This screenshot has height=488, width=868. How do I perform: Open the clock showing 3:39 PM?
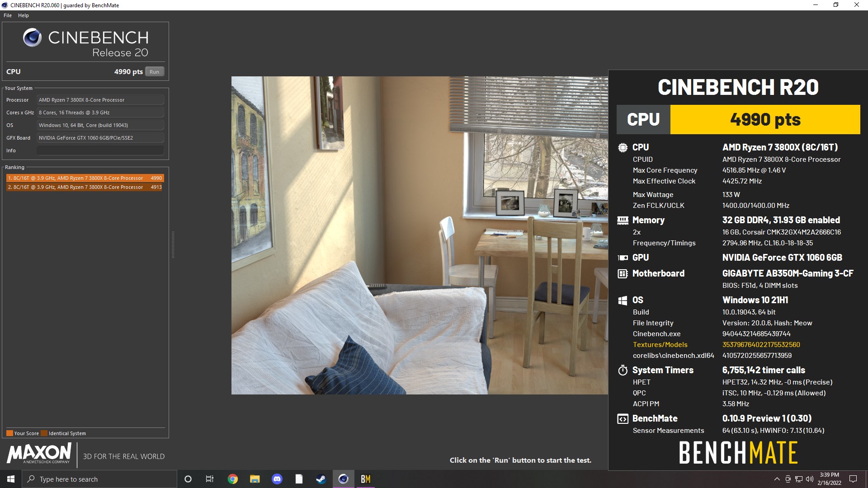coord(829,479)
